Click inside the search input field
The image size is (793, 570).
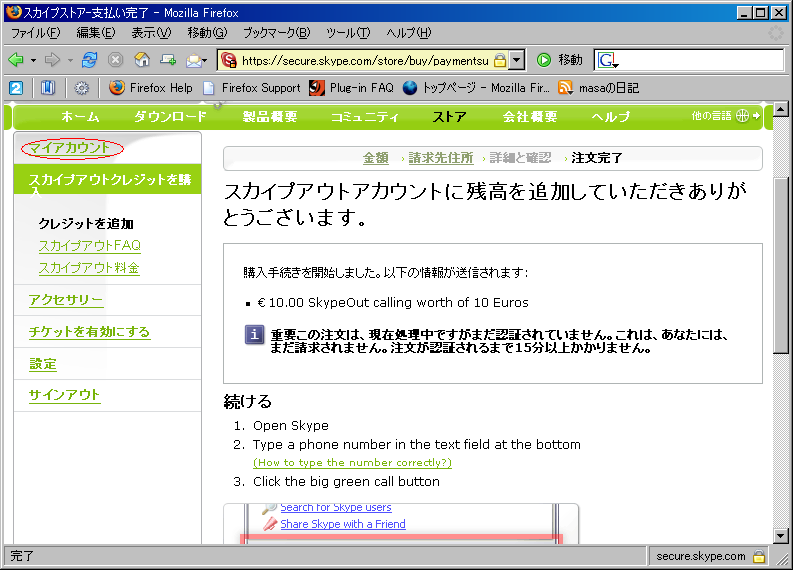pos(700,60)
